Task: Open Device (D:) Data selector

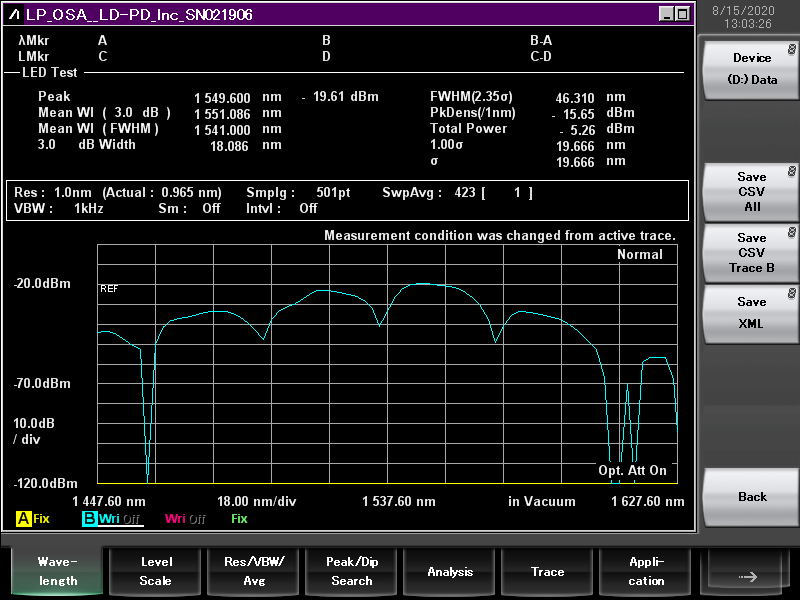Action: click(751, 69)
